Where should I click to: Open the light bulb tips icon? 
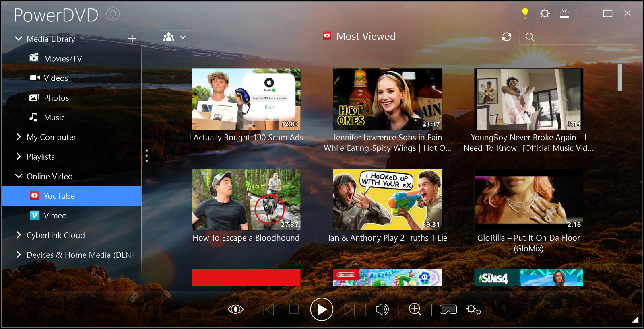(525, 13)
